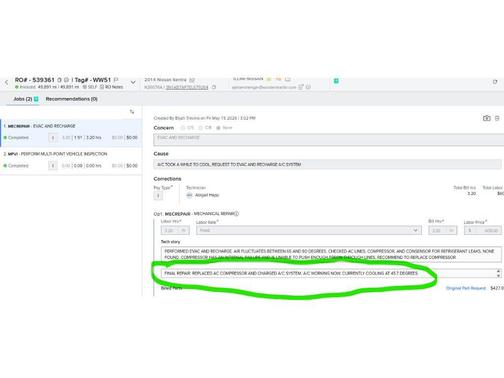Expand the RO header chevron dropdown
This screenshot has height=378, width=504.
[133, 82]
